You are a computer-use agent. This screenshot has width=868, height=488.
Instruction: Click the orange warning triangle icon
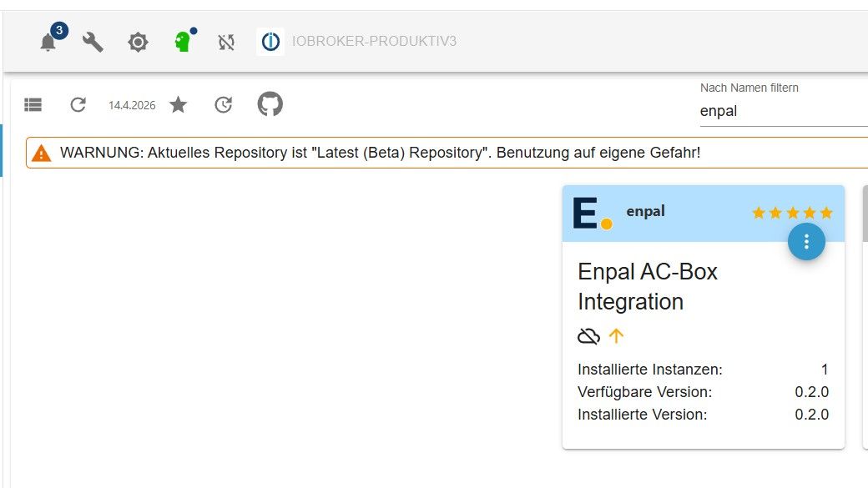(x=41, y=153)
